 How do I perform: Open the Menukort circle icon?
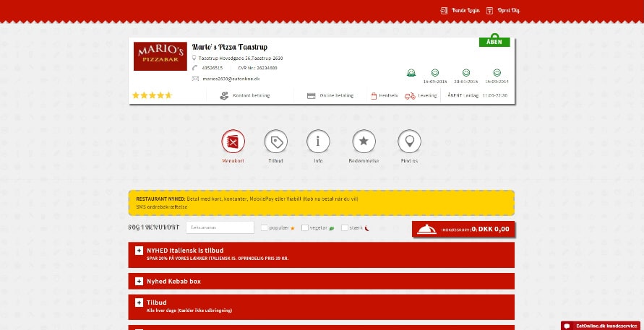click(233, 142)
